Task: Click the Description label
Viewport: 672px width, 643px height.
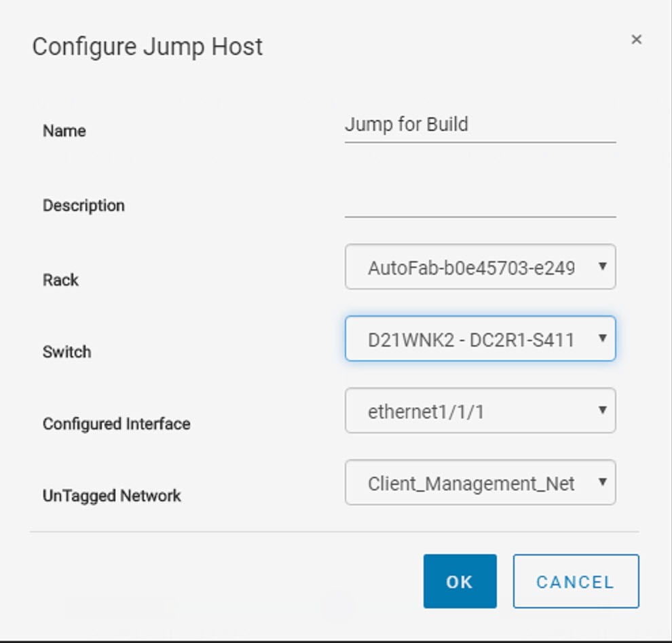Action: (83, 206)
